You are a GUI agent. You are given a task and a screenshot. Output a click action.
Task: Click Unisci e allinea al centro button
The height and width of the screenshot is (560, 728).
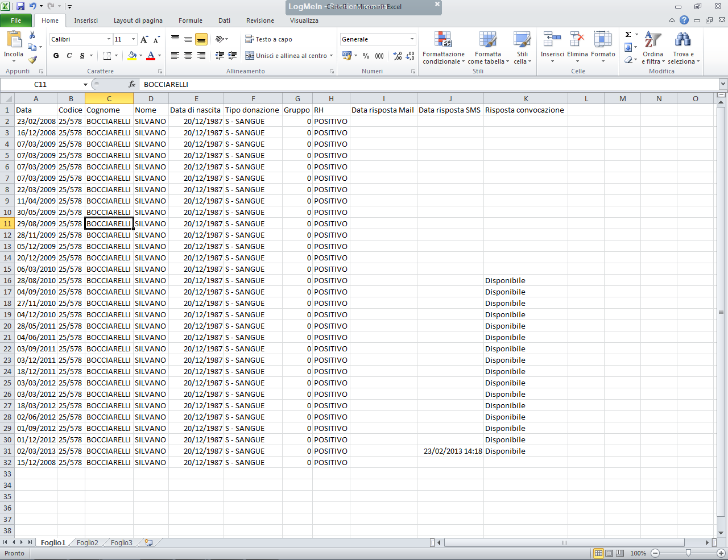[286, 56]
